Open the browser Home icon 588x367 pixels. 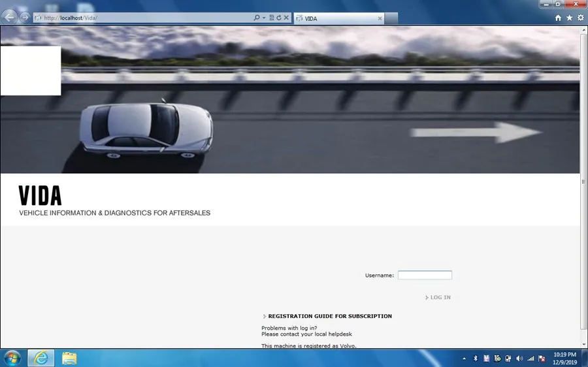pos(558,18)
